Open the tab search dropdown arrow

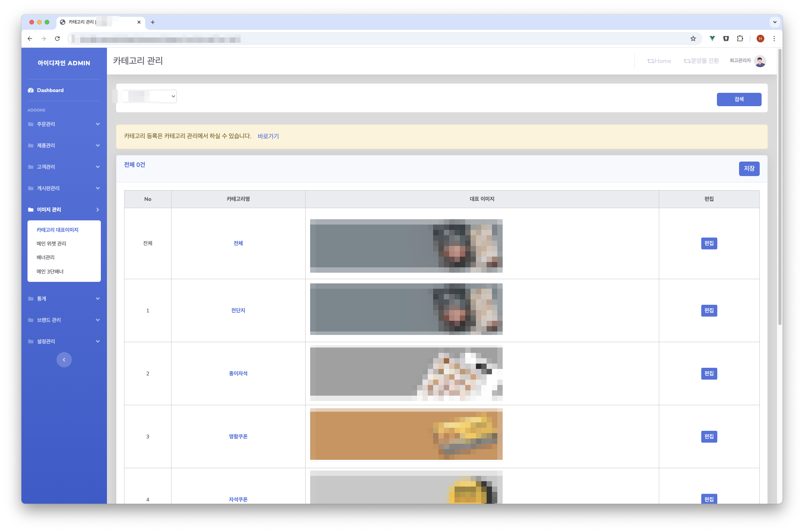click(775, 22)
